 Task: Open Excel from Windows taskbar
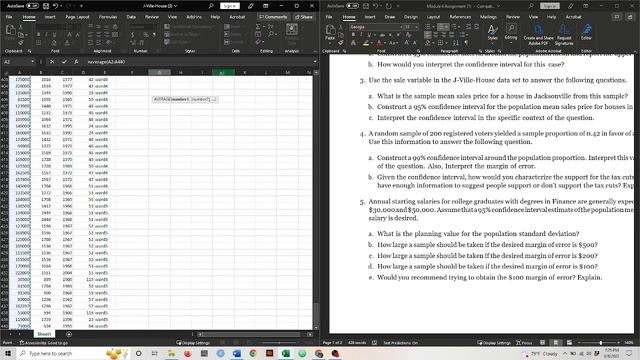(286, 353)
